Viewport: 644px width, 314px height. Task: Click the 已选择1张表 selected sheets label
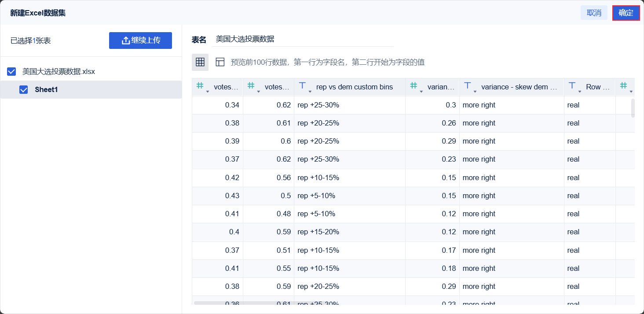(31, 41)
